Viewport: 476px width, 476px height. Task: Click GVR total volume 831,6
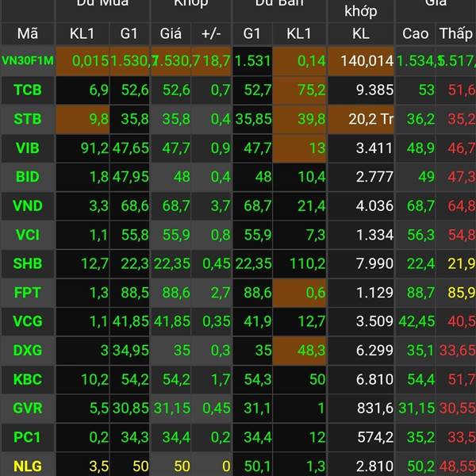375,408
